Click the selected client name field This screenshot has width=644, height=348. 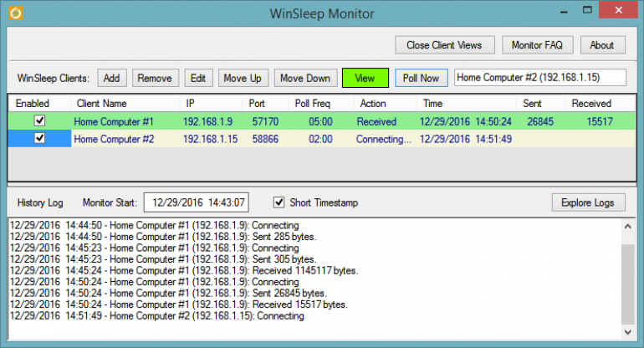click(x=539, y=78)
